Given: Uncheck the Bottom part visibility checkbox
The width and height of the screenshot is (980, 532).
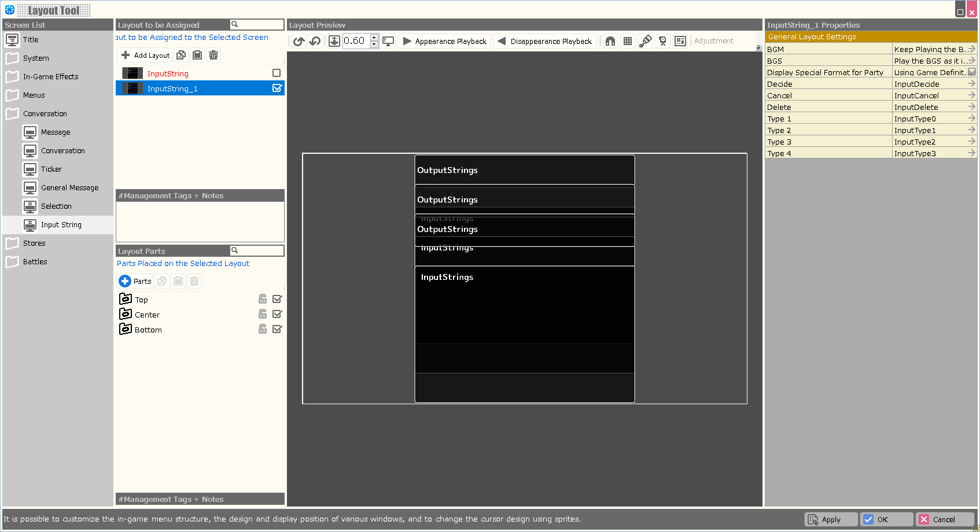Looking at the screenshot, I should [277, 329].
